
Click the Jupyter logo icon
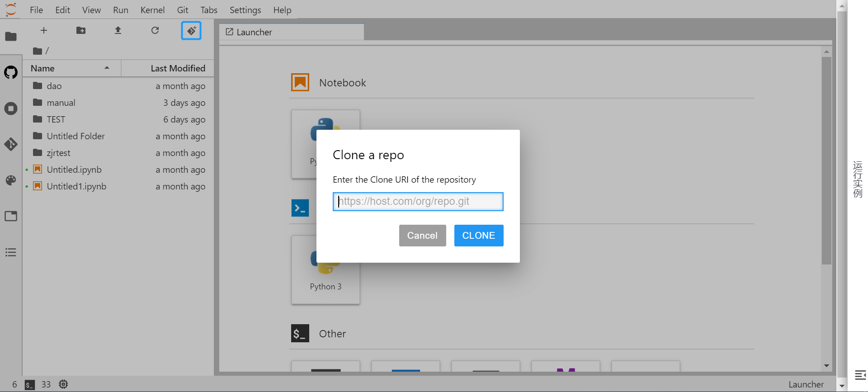point(11,9)
